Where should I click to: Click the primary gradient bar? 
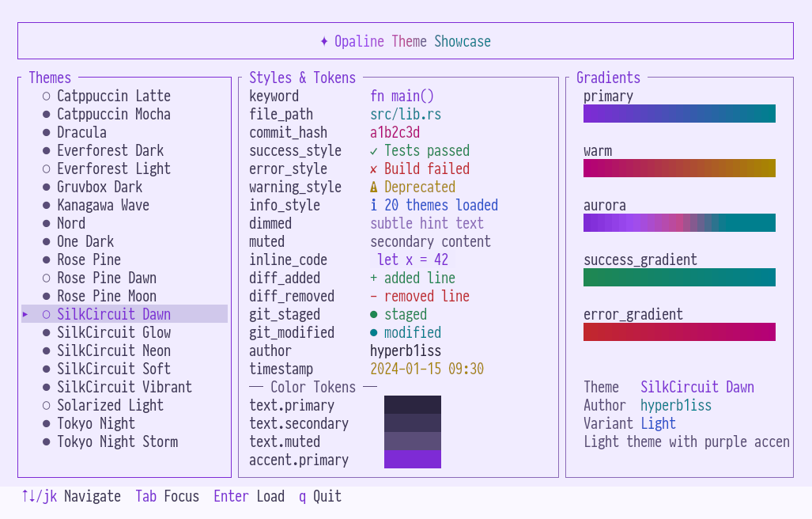click(x=679, y=113)
